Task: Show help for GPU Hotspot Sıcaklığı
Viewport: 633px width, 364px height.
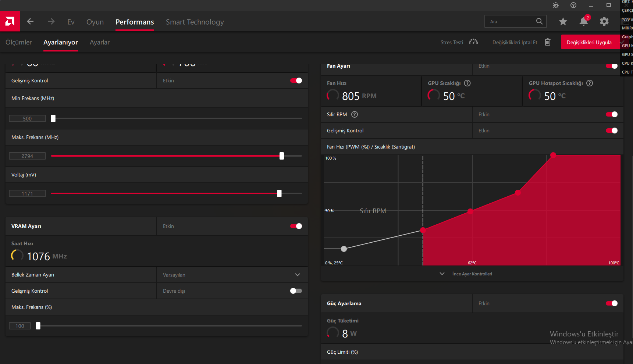Action: [x=590, y=83]
